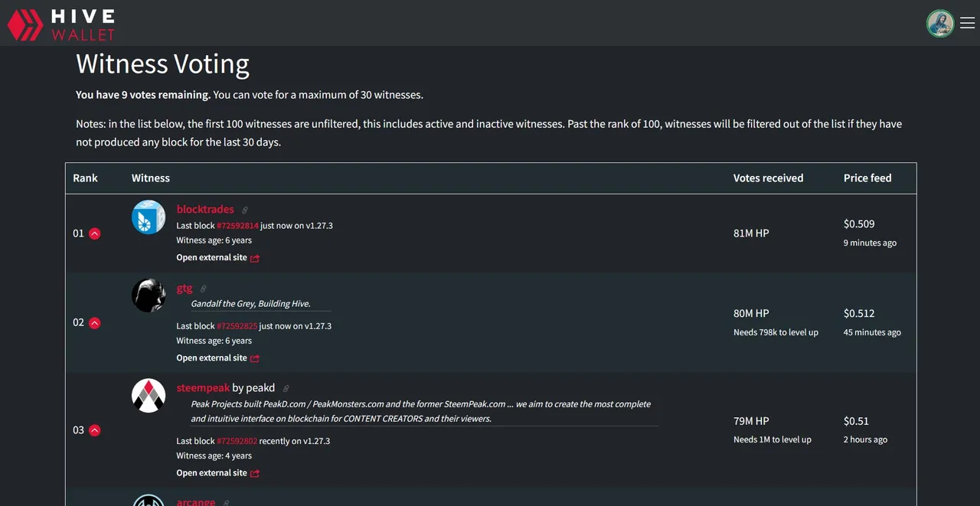Select the 81M HP votes value
The image size is (980, 506).
[x=751, y=233]
